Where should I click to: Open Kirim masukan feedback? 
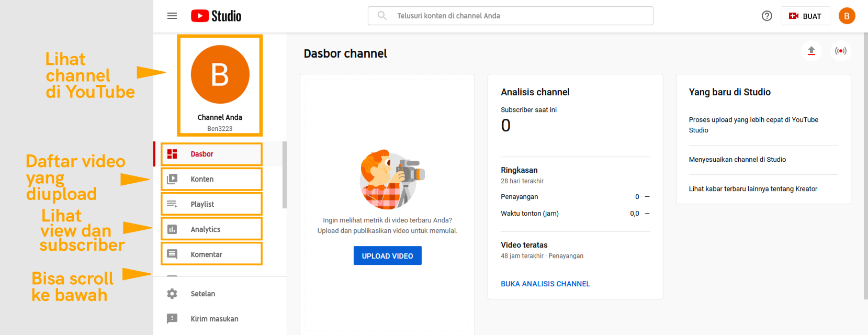220,319
